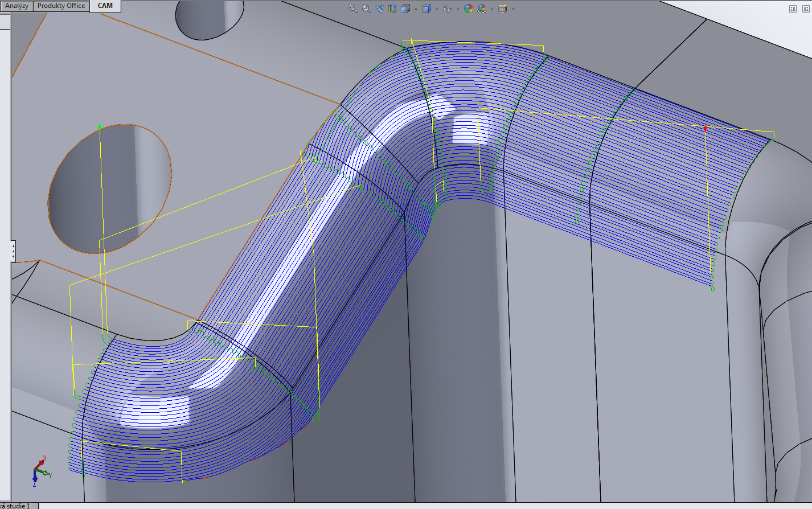Restore the Previous View

point(379,9)
